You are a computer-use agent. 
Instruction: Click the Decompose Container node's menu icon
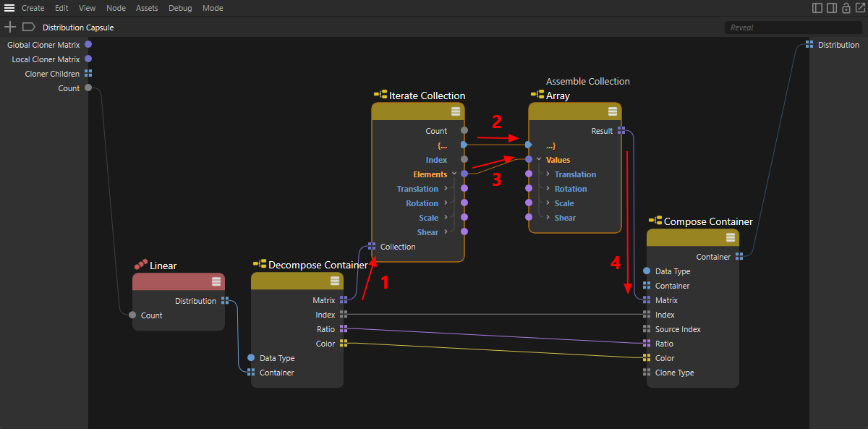click(334, 281)
